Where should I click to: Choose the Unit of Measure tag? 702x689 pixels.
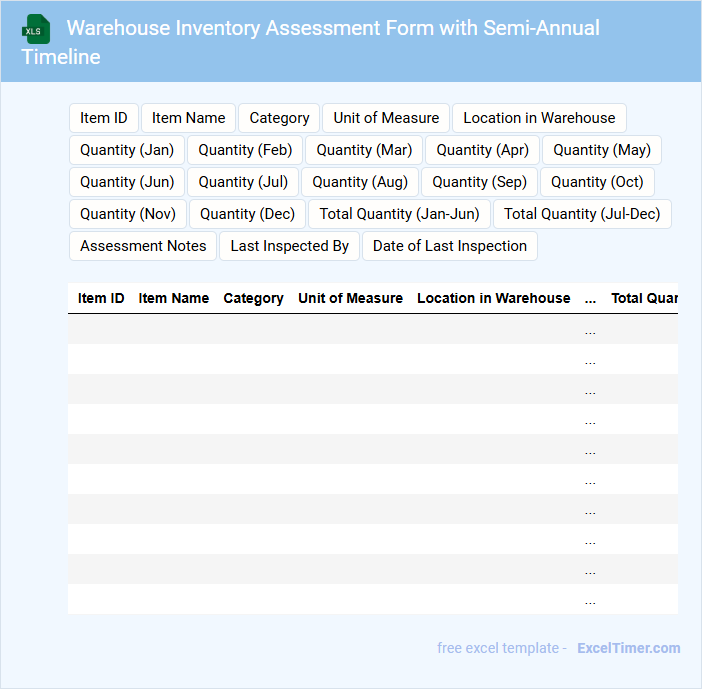(x=386, y=118)
